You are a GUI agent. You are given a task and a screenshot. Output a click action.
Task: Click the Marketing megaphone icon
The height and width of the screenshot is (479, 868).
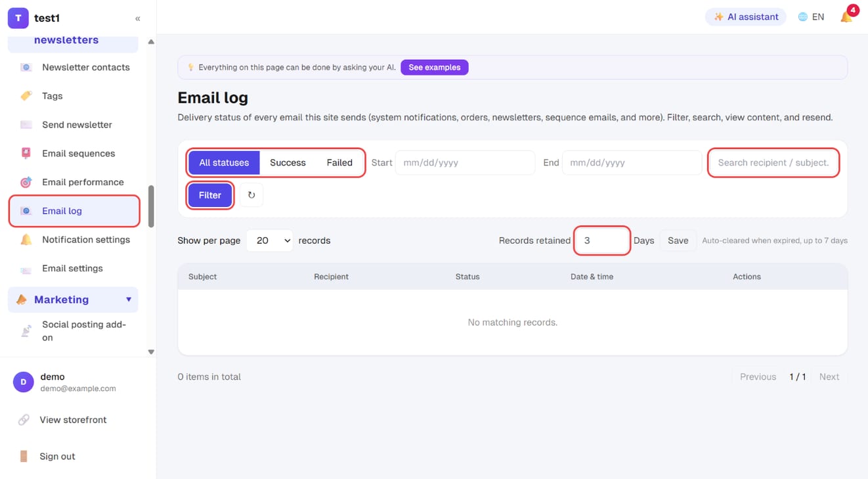(x=21, y=300)
